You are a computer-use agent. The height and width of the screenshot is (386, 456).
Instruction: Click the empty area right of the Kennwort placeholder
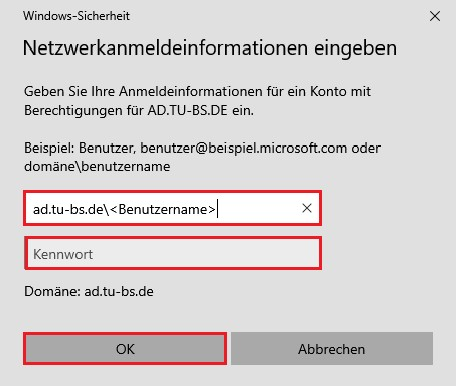205,254
